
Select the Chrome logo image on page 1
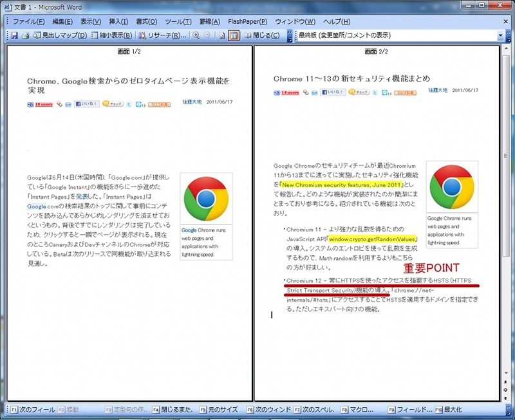[206, 199]
